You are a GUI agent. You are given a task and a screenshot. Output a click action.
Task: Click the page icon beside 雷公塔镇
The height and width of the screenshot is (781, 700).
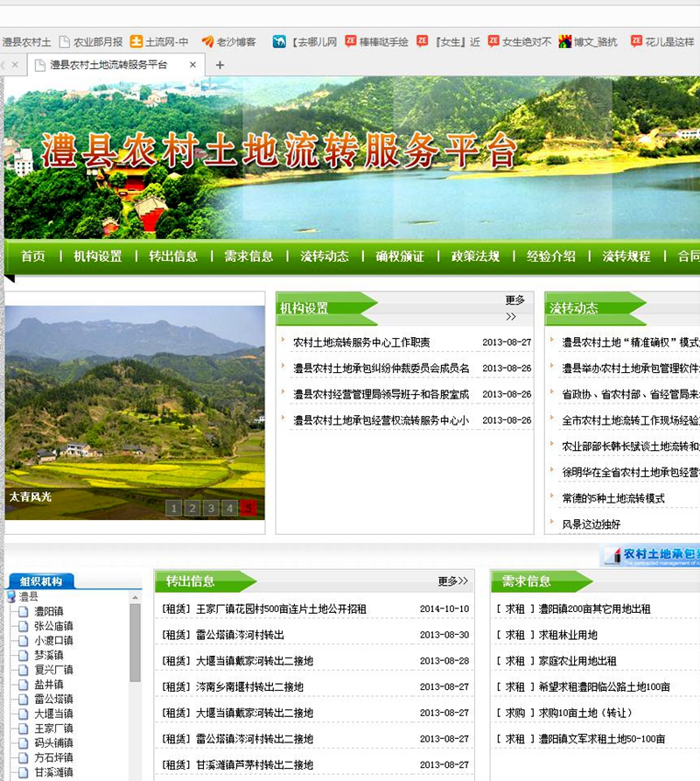(23, 699)
